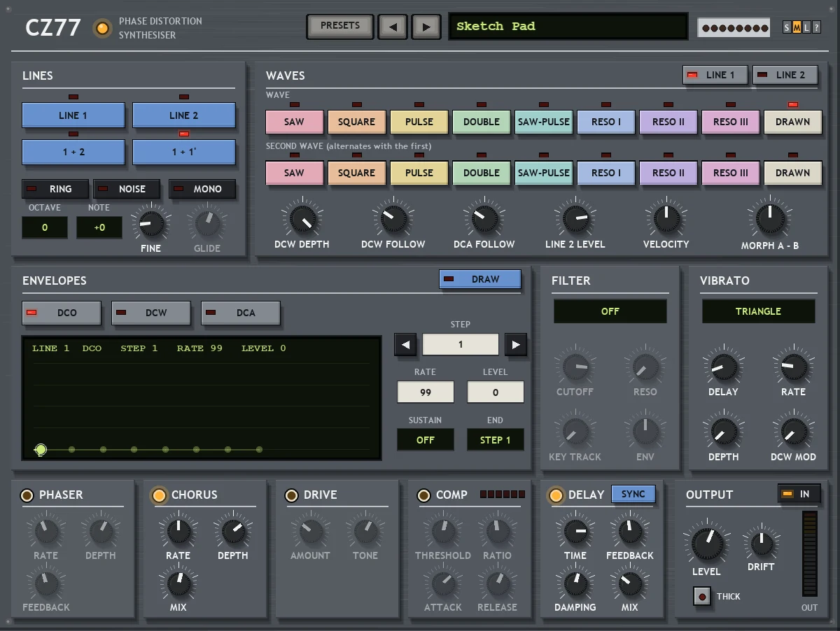Click the envelope step right arrow

516,344
